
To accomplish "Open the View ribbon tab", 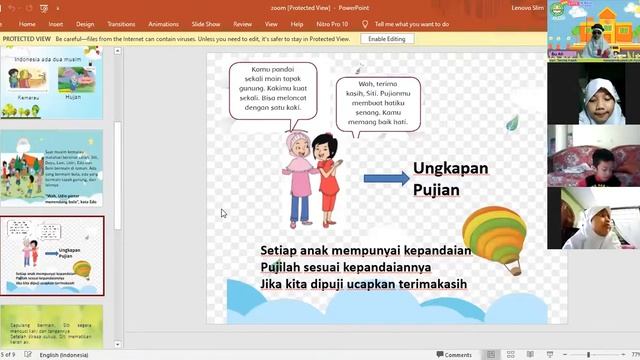I will click(x=271, y=24).
